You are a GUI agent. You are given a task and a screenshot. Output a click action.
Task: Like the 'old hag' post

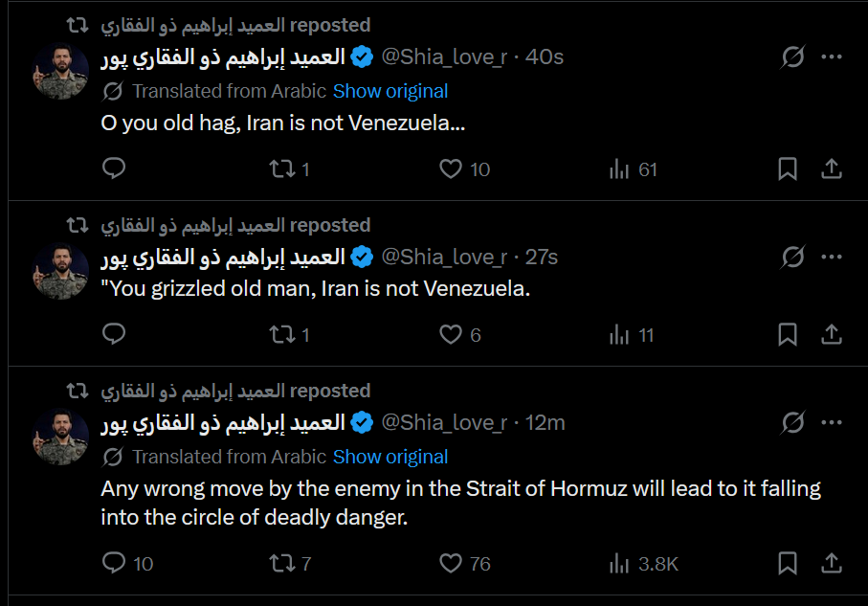[451, 169]
